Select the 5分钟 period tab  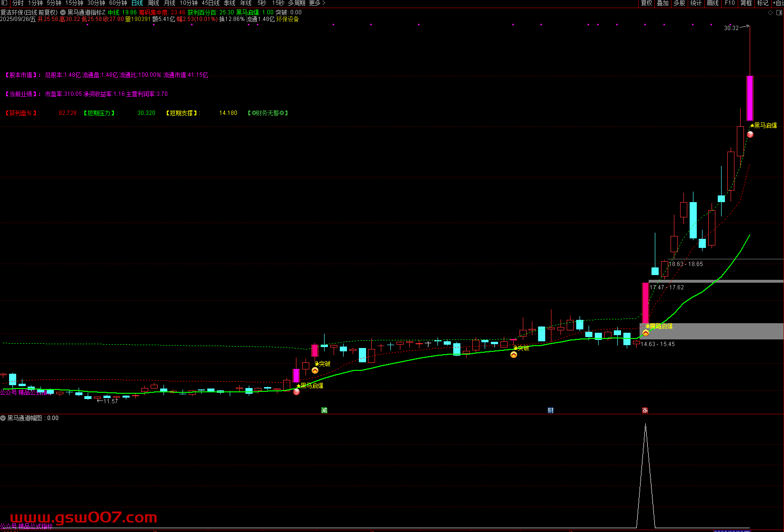54,3
